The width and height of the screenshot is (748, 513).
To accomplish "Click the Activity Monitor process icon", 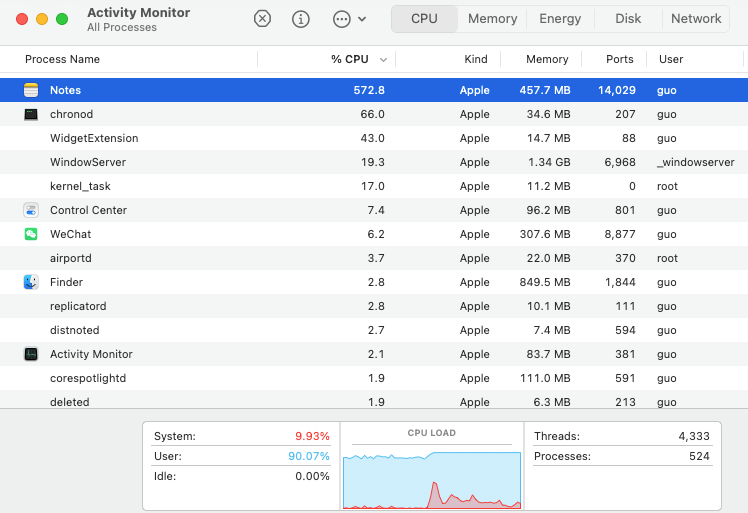I will tap(31, 354).
